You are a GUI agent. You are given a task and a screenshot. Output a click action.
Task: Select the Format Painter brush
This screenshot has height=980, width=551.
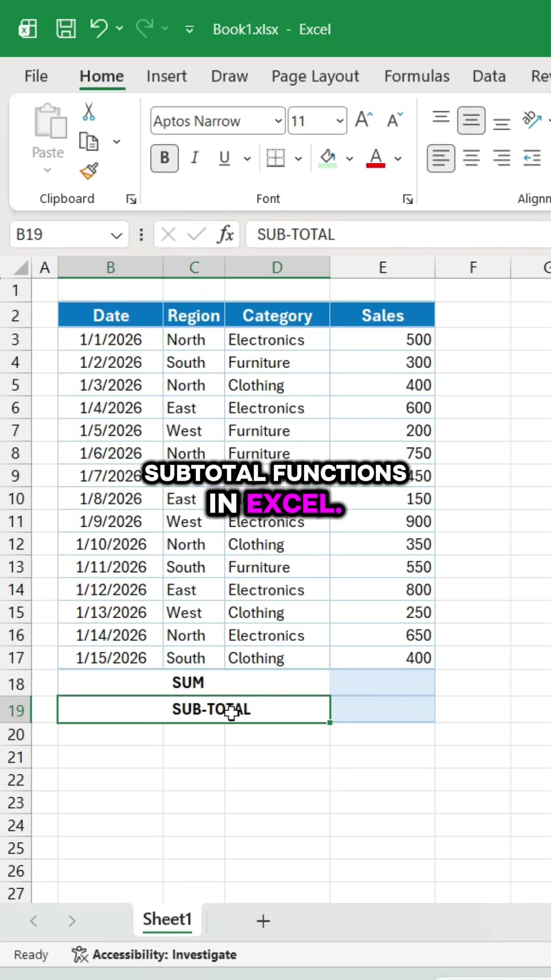(89, 171)
